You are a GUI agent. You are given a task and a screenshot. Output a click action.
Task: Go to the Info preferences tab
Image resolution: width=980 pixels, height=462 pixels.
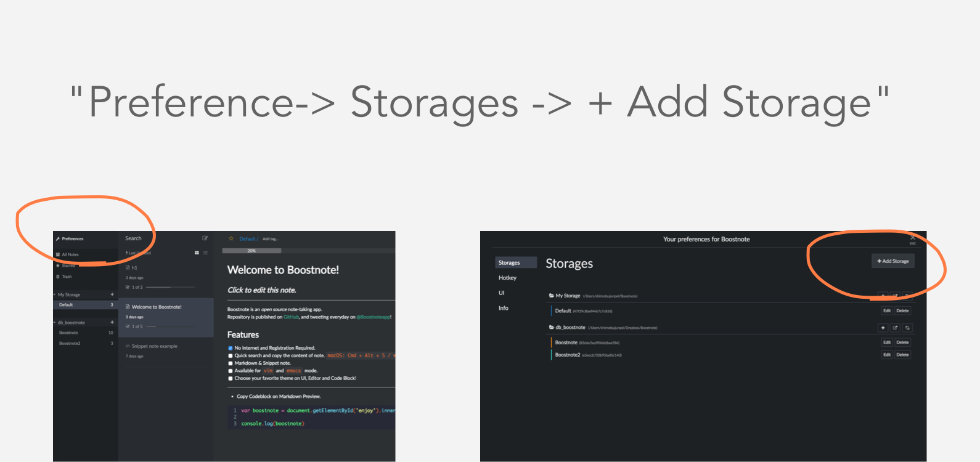(x=504, y=308)
